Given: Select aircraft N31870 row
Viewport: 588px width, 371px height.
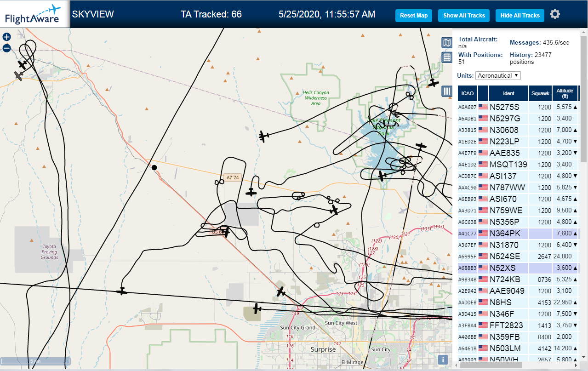Looking at the screenshot, I should point(518,245).
